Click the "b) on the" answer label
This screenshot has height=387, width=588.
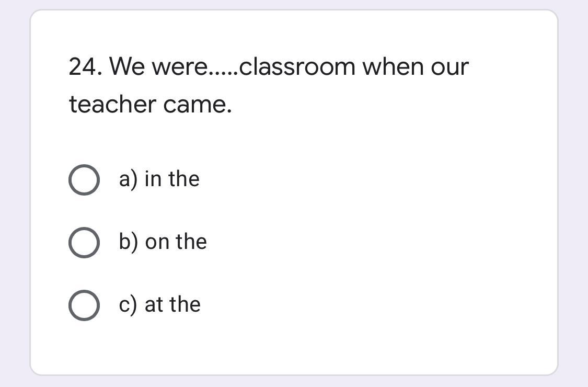[163, 242]
